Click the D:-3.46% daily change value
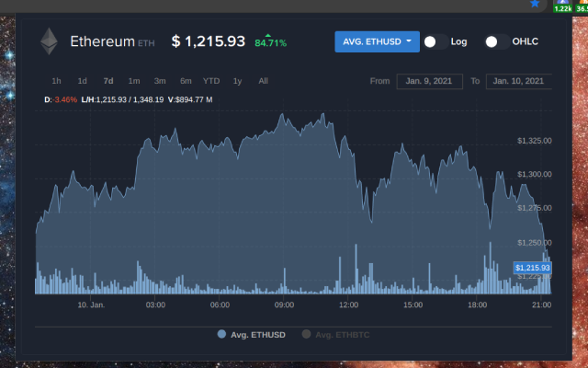The height and width of the screenshot is (368, 588). pos(61,100)
